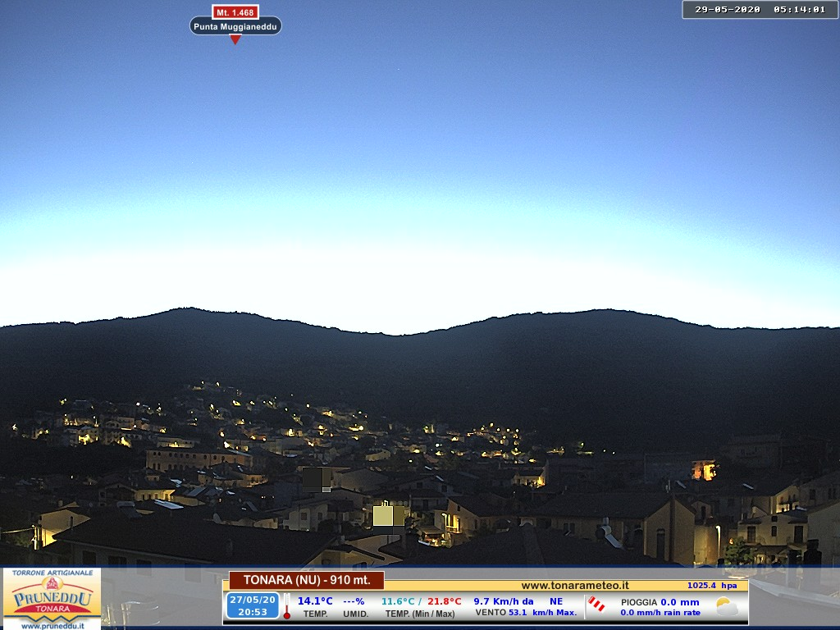Click the ---% humidity value

coord(354,601)
